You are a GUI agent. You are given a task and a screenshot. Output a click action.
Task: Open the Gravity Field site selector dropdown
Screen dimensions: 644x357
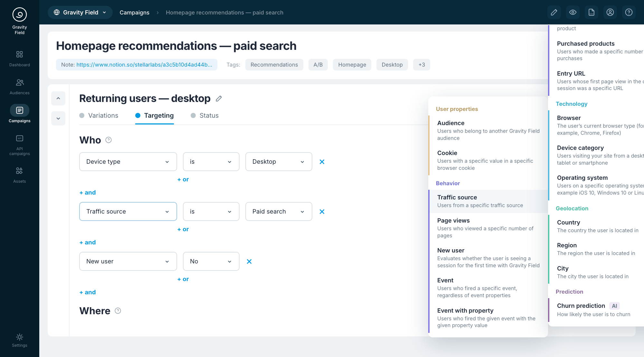click(80, 13)
